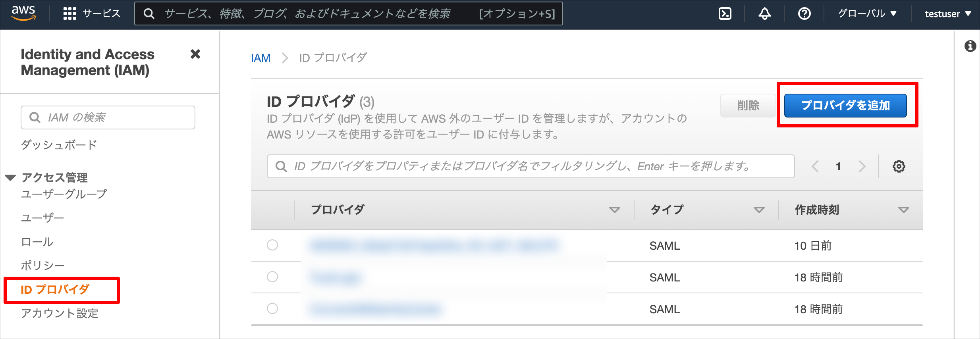Image resolution: width=980 pixels, height=339 pixels.
Task: Open ポリシー in the sidebar
Action: click(42, 266)
